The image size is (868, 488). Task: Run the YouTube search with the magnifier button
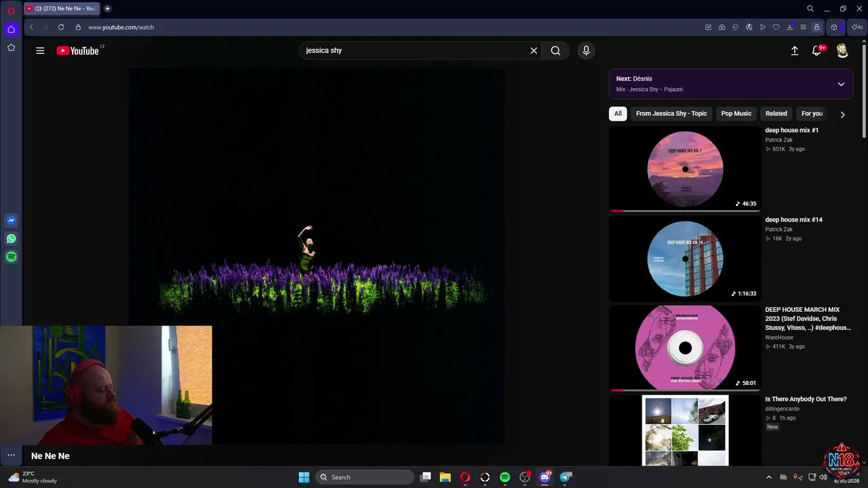(555, 51)
